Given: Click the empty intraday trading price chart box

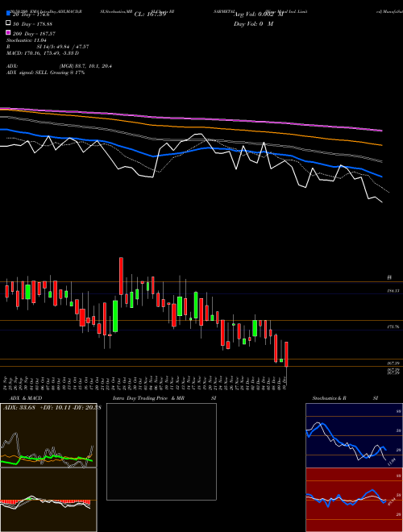Looking at the screenshot, I should pos(161,451).
